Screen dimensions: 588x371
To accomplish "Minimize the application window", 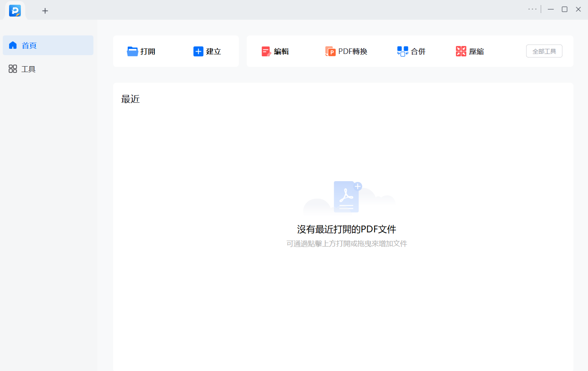I will [x=551, y=9].
